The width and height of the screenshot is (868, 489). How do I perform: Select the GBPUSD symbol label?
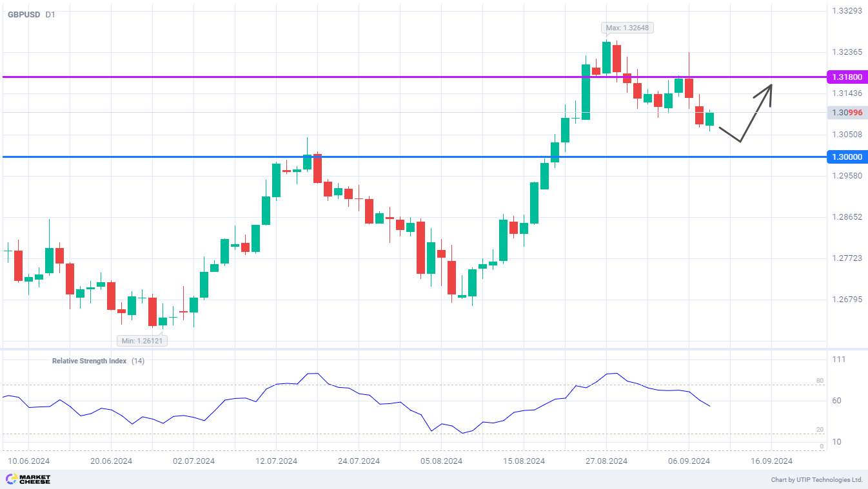pyautogui.click(x=24, y=14)
